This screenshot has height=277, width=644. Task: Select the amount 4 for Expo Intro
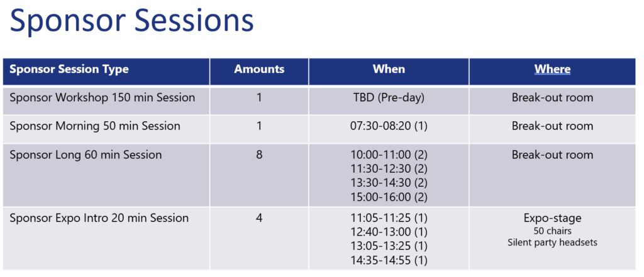tap(259, 218)
